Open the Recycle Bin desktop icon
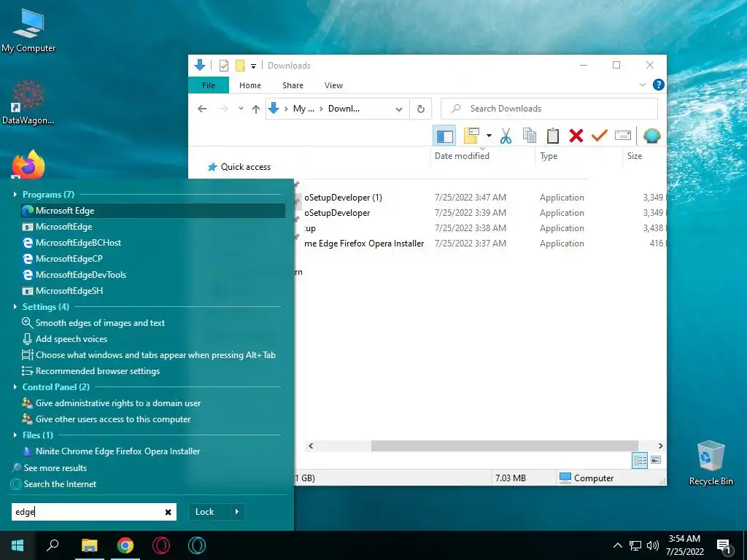This screenshot has height=560, width=747. point(711,463)
